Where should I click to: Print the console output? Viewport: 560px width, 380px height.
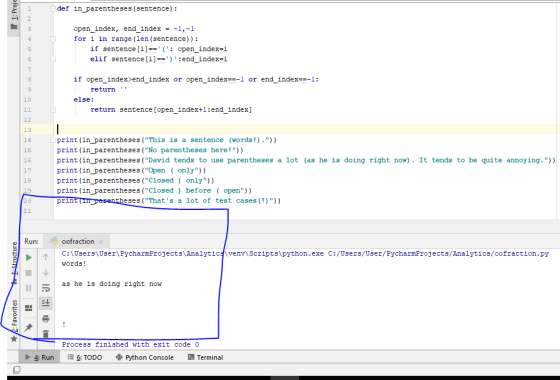[x=46, y=319]
